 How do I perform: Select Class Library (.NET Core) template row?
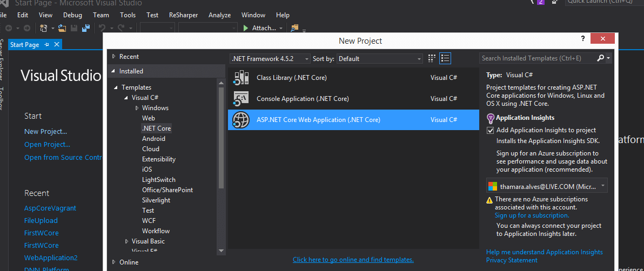coord(353,78)
